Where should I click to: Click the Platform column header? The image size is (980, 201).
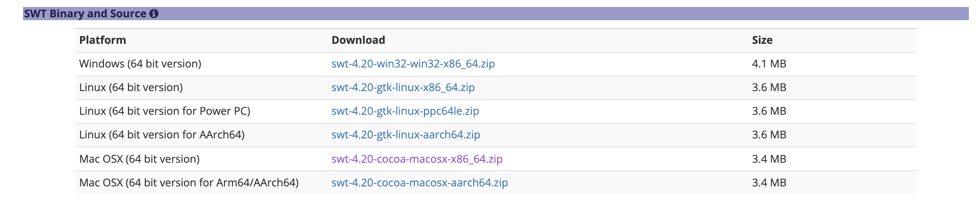(102, 40)
